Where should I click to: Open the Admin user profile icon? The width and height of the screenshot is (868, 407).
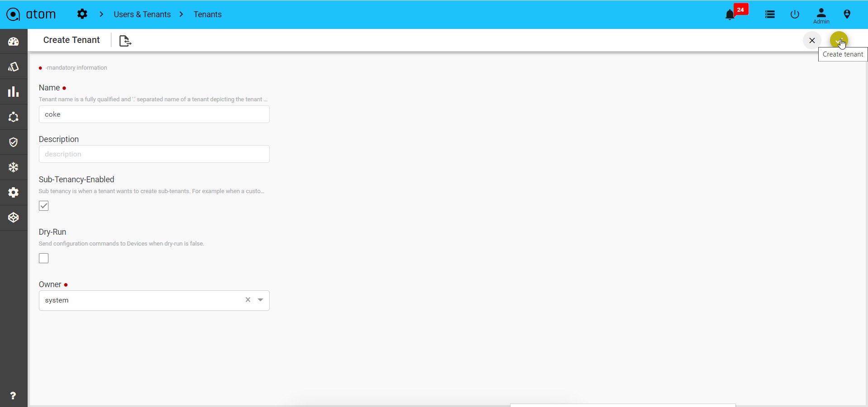coord(821,16)
